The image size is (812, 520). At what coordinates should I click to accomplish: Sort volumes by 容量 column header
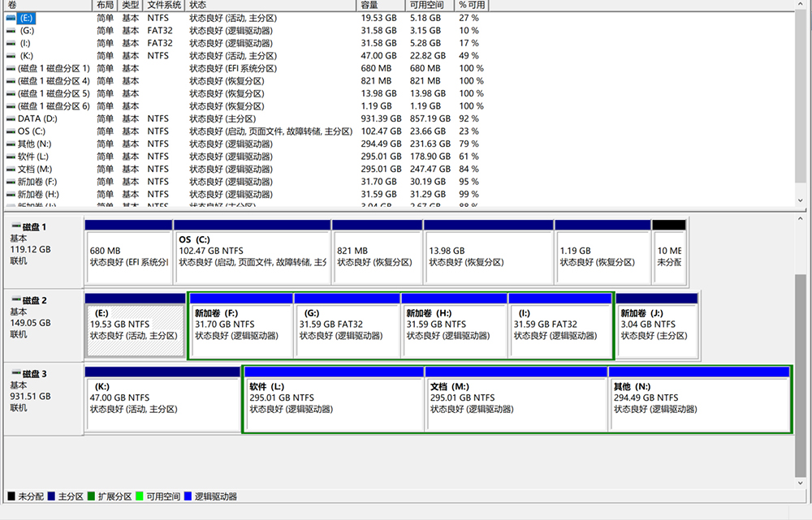pos(380,5)
